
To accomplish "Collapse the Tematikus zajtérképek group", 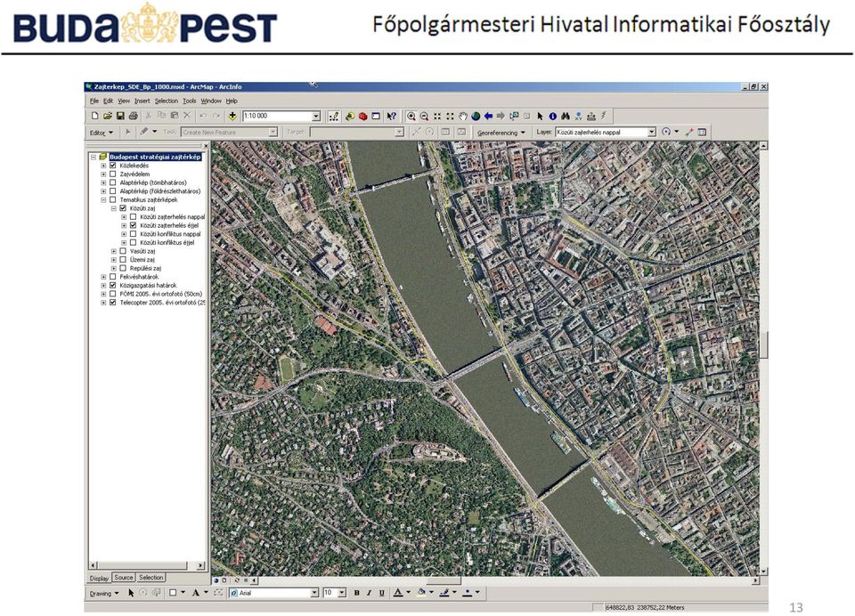I will coord(103,200).
